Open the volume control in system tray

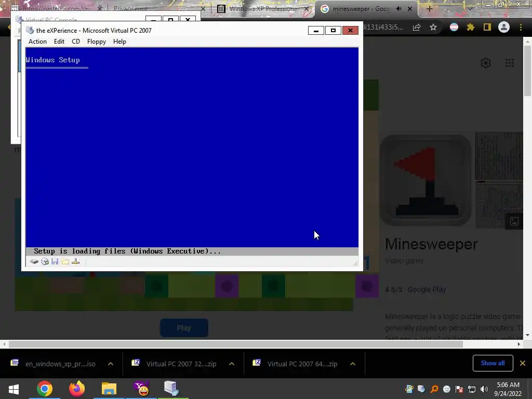point(484,389)
